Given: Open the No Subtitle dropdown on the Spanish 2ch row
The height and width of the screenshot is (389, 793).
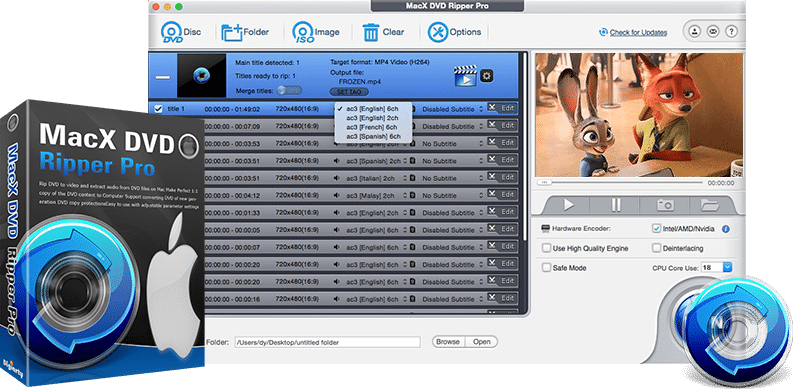Looking at the screenshot, I should click(x=453, y=161).
